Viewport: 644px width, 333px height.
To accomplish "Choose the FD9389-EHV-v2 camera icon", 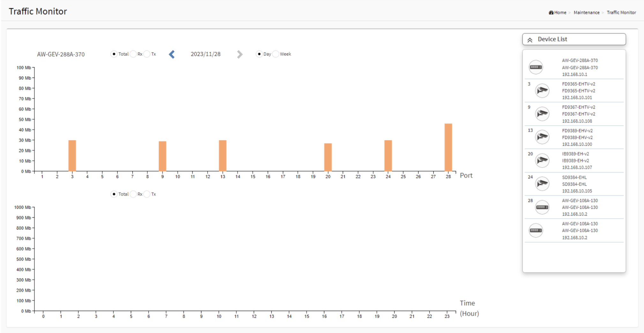I will (x=542, y=137).
